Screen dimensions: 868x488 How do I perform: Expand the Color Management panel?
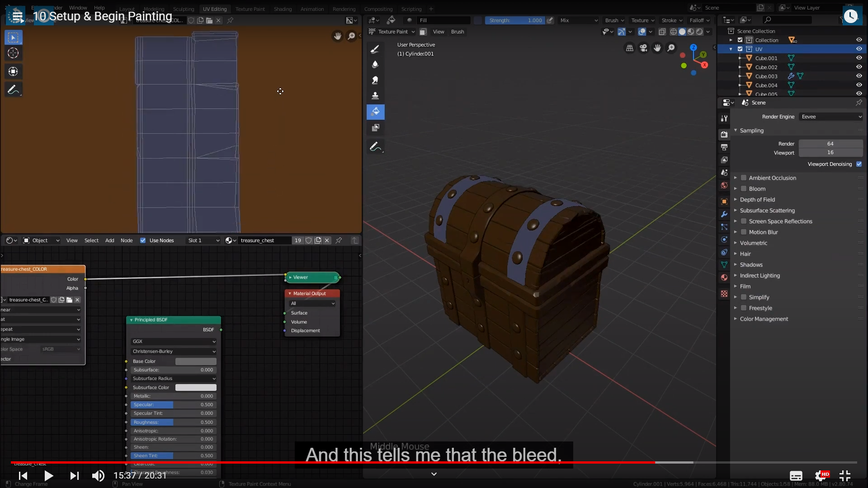point(764,319)
